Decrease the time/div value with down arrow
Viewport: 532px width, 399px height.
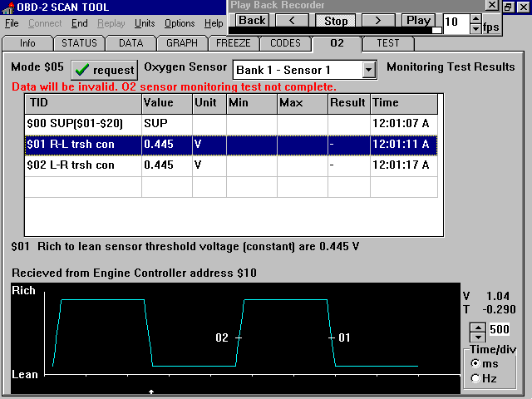click(478, 338)
